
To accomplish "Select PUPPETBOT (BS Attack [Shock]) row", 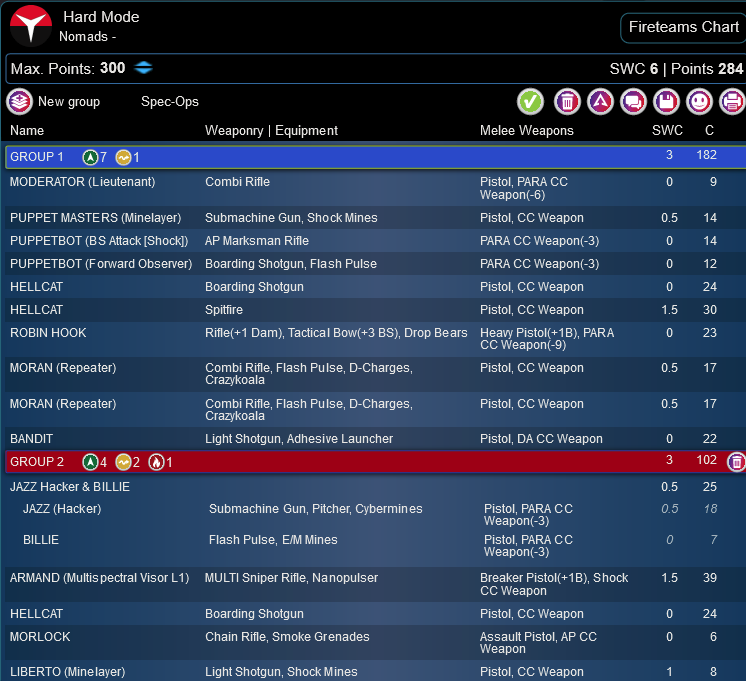I will (375, 240).
